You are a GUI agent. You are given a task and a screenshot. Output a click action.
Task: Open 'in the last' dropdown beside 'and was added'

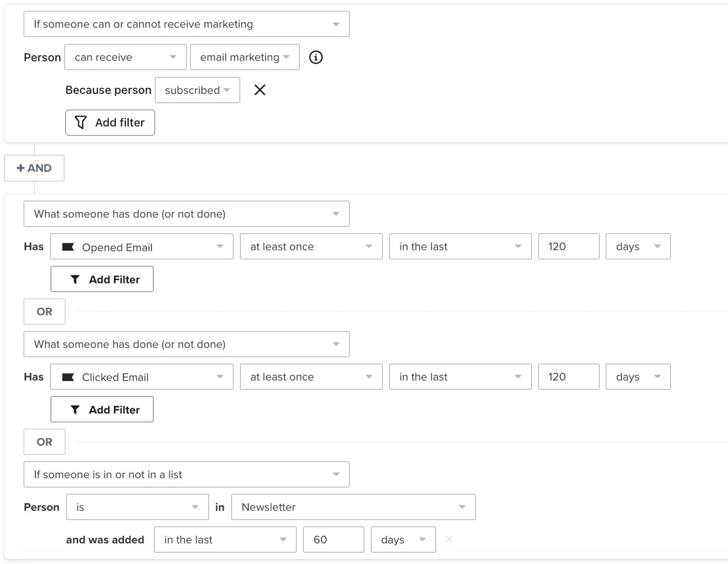coord(225,539)
